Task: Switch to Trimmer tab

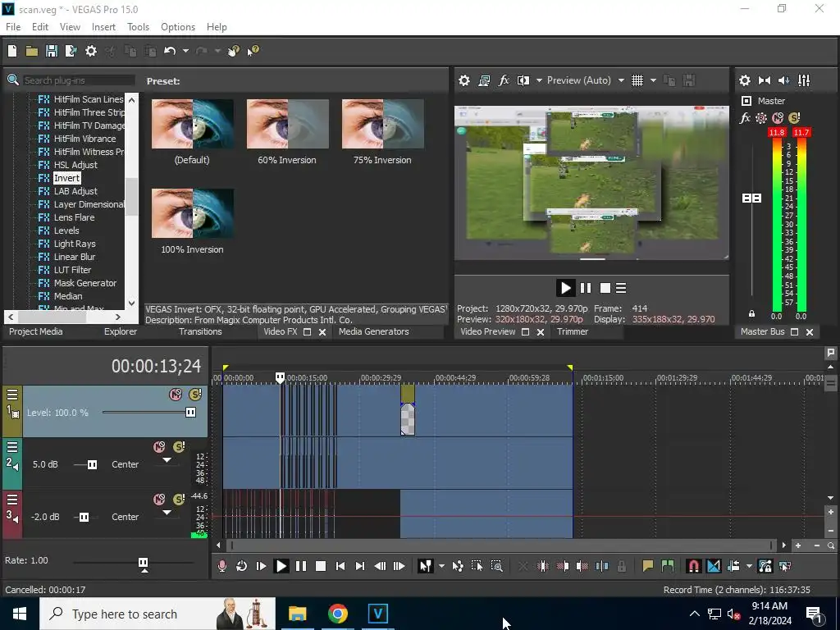Action: point(572,331)
